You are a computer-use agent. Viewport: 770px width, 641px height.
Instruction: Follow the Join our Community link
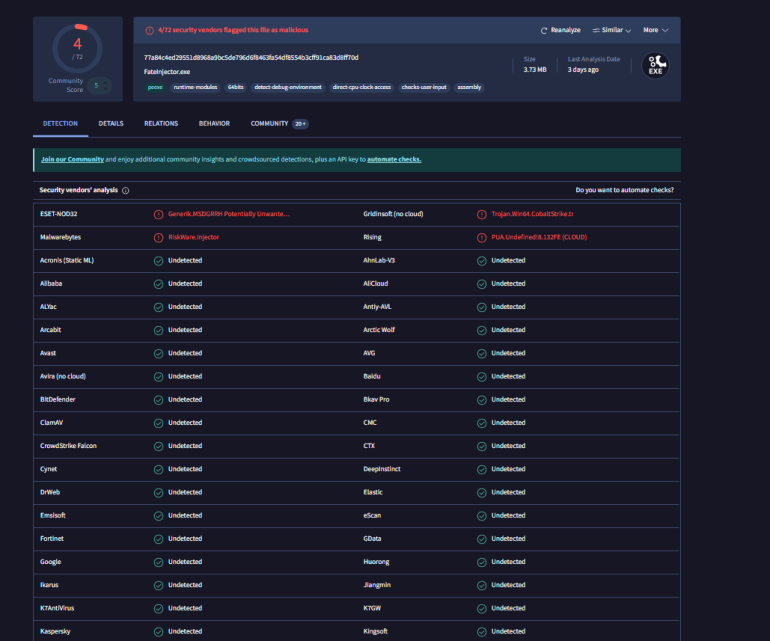pos(72,160)
